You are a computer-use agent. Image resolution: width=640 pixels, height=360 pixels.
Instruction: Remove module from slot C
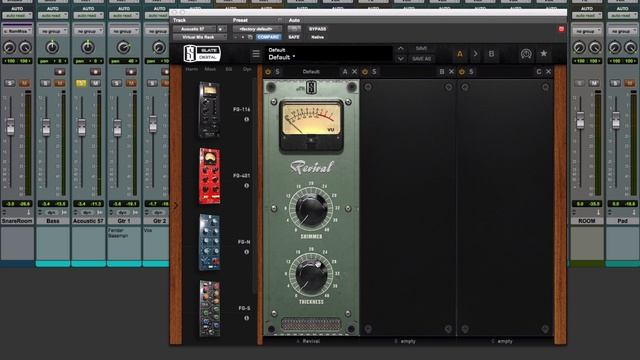[x=549, y=71]
